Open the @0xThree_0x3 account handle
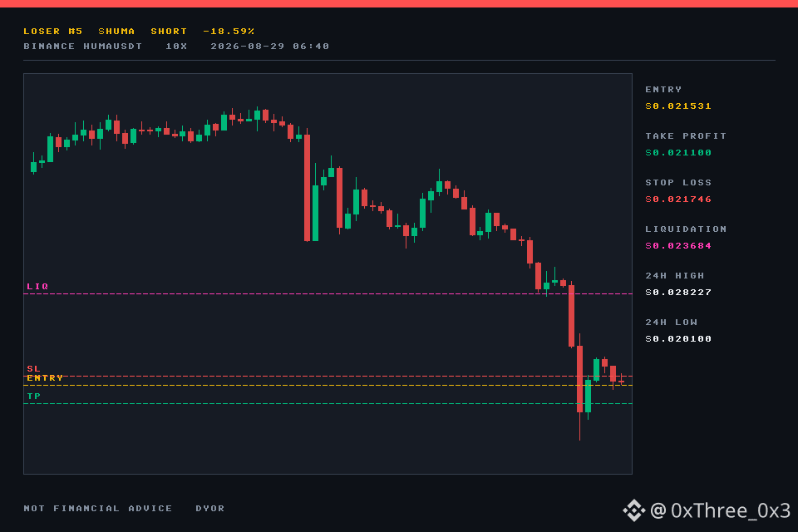This screenshot has width=798, height=532. pos(720,510)
